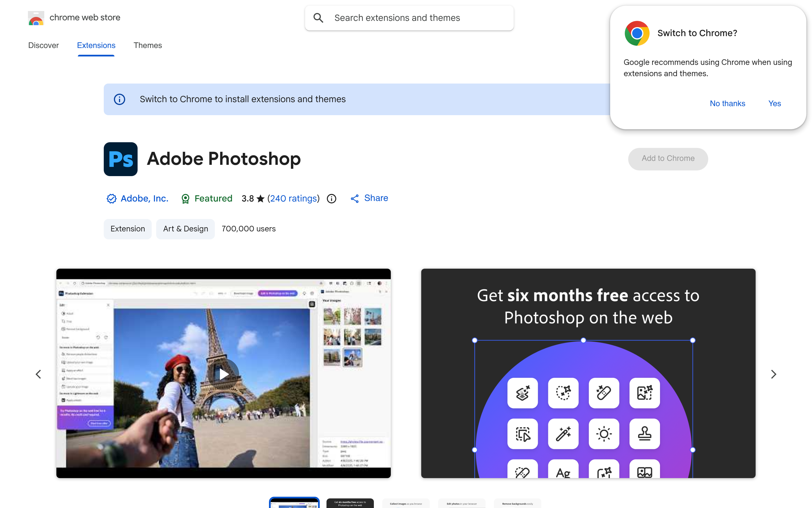Go to previous slide with left chevron
The image size is (812, 508).
tap(38, 374)
